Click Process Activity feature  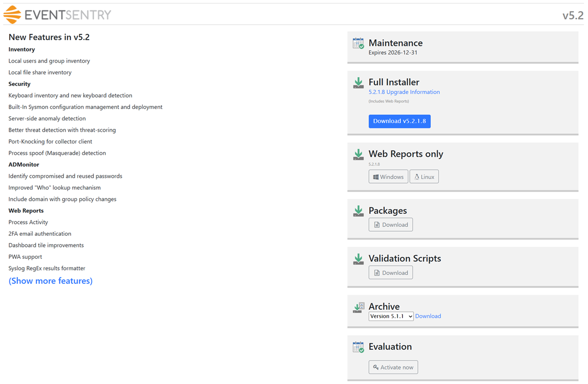[28, 222]
